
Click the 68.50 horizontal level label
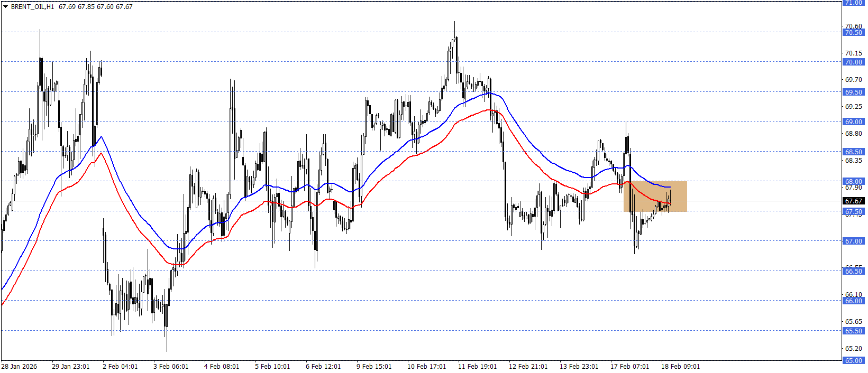tap(853, 152)
